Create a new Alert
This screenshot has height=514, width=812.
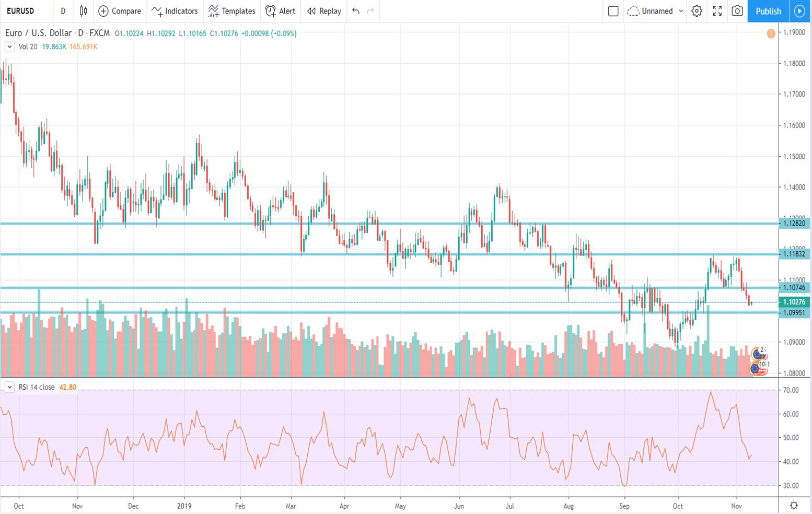281,11
